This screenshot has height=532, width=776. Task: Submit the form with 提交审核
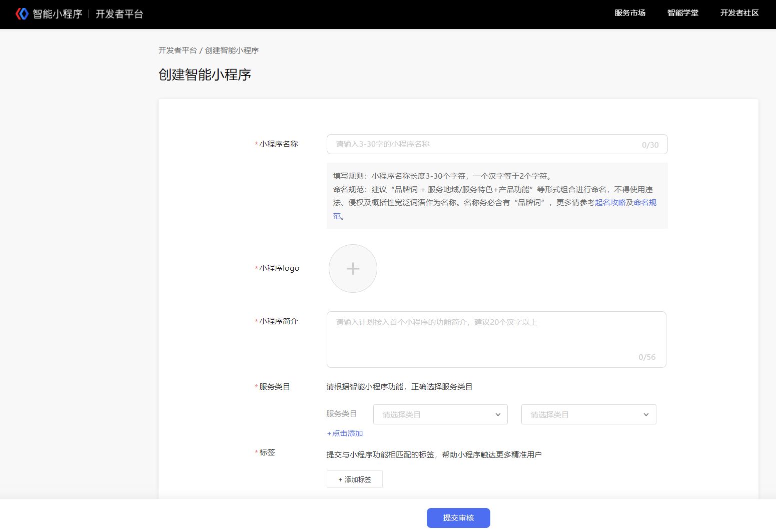coord(458,518)
